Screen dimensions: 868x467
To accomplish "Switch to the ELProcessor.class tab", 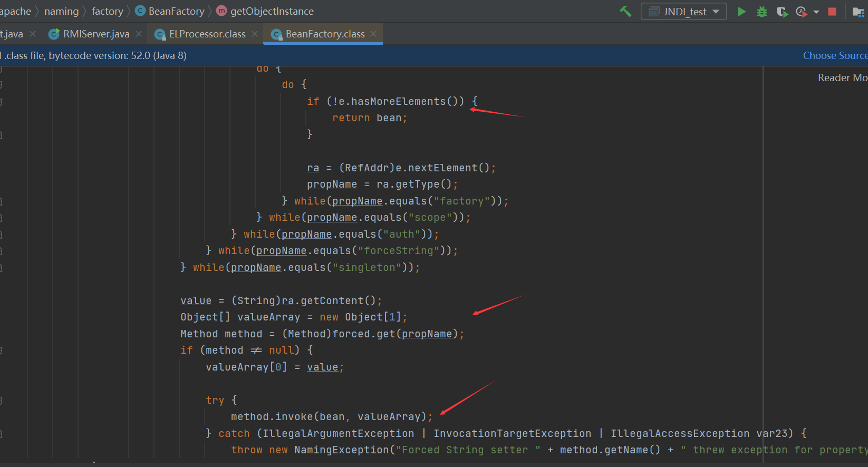I will pos(207,34).
